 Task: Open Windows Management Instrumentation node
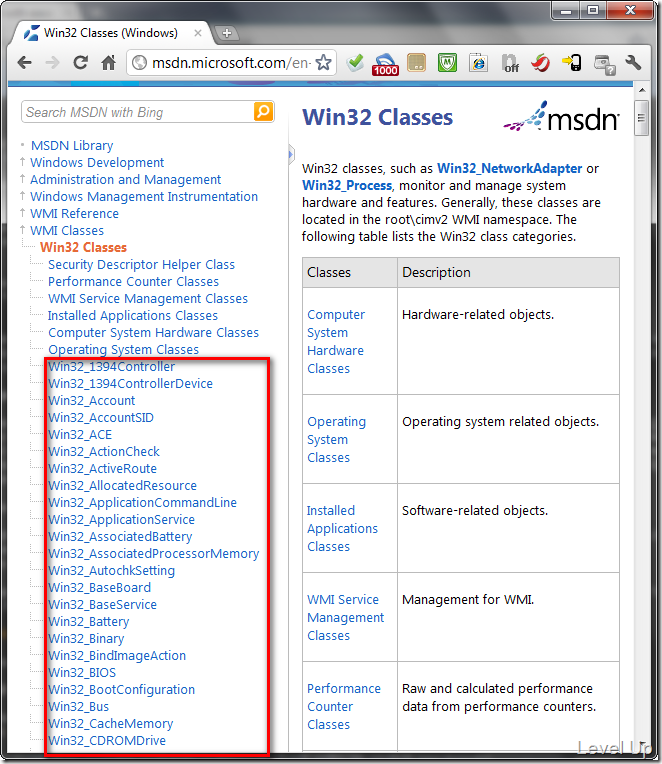click(144, 197)
